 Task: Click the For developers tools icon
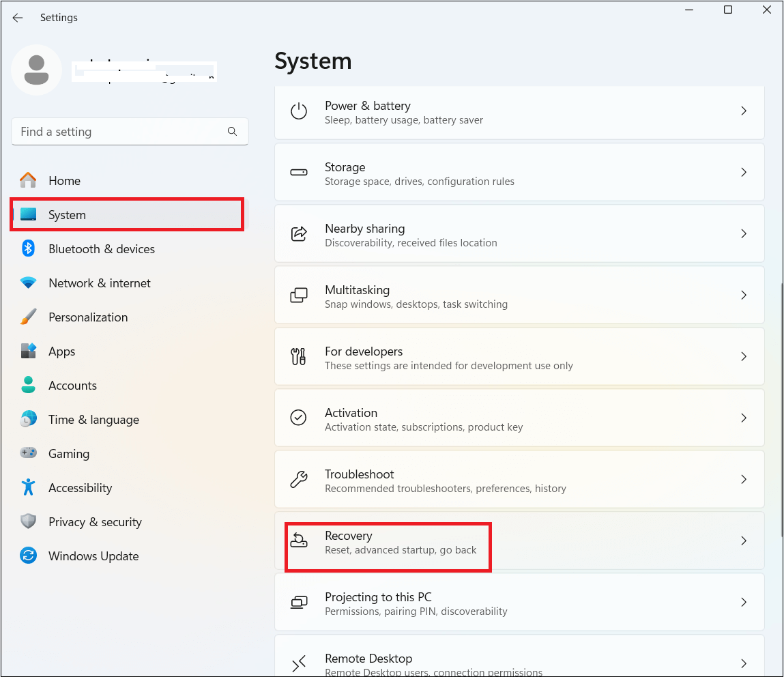pos(298,356)
